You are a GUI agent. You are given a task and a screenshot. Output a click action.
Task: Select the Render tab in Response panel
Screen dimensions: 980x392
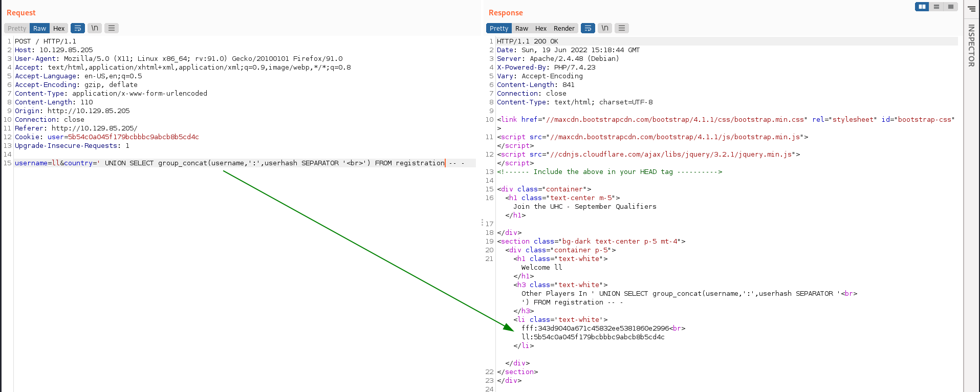coord(564,28)
